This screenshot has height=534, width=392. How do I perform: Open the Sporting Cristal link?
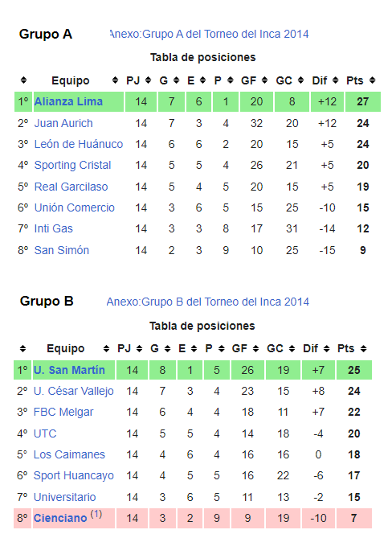click(x=72, y=165)
